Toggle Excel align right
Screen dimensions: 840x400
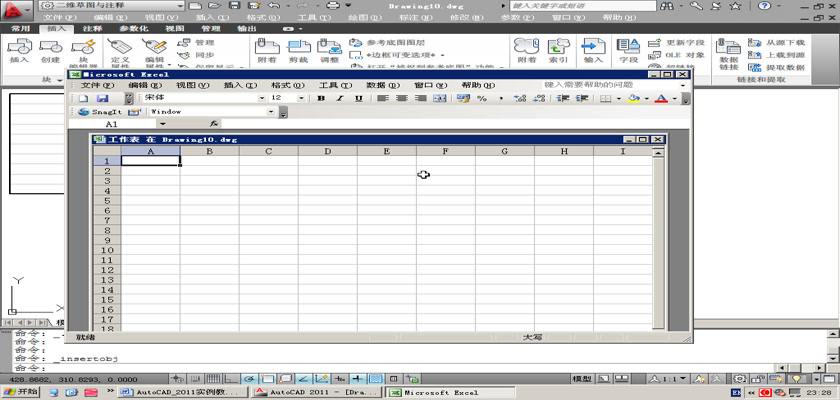tap(421, 99)
